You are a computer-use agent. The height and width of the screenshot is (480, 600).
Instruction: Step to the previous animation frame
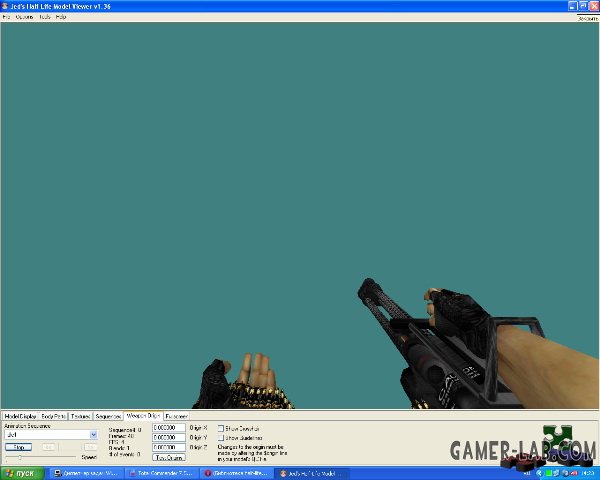[x=49, y=447]
